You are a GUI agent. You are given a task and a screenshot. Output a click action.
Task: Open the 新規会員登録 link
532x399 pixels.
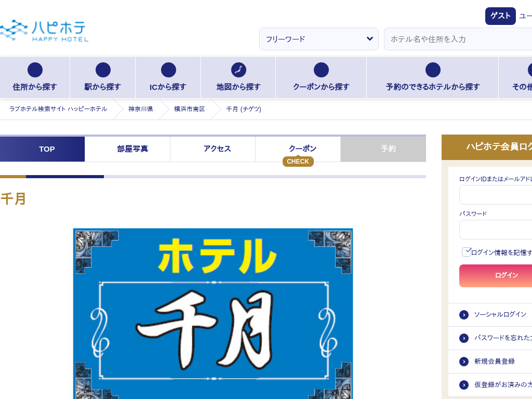click(495, 362)
